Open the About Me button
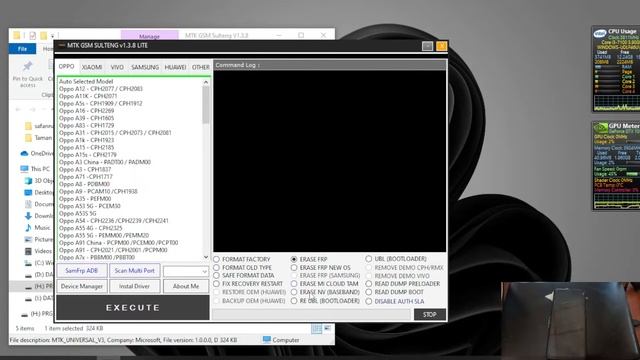 coord(186,286)
